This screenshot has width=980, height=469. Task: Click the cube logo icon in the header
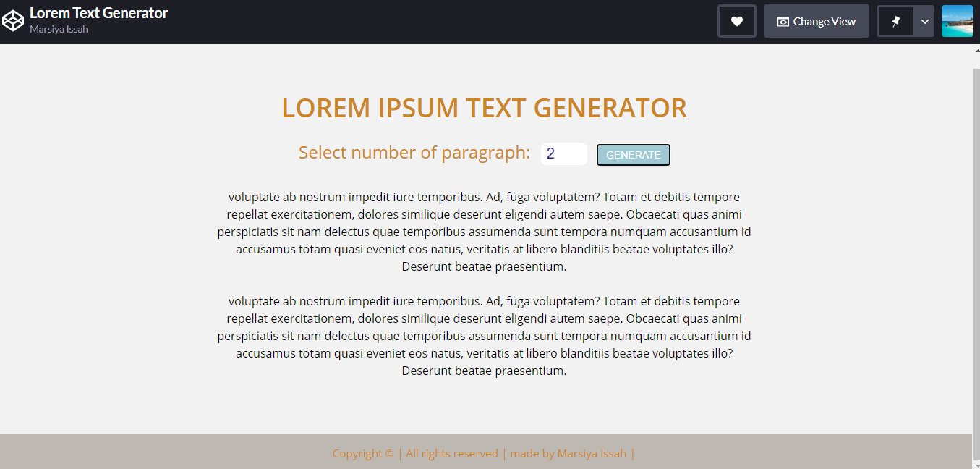click(13, 20)
